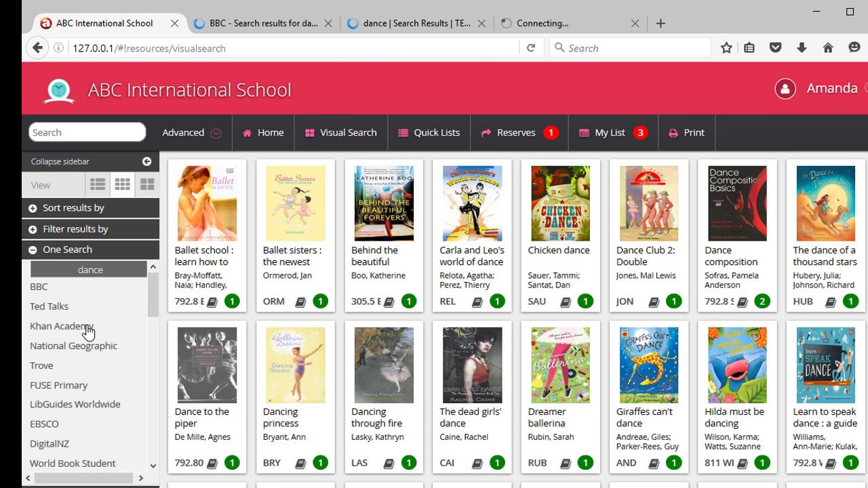Open a new browser tab with plus
Screen dimensions: 868x488
pyautogui.click(x=660, y=23)
